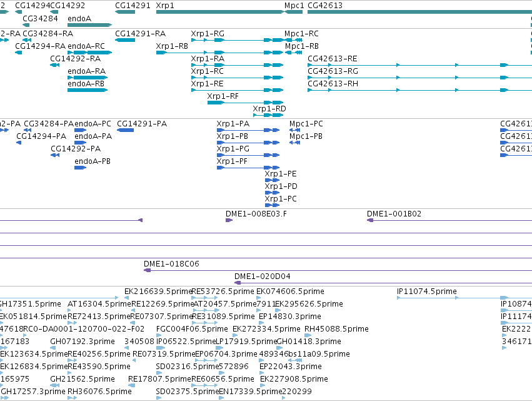Click protein Xrp1-PA label
This screenshot has height=401, width=532.
pyautogui.click(x=233, y=124)
